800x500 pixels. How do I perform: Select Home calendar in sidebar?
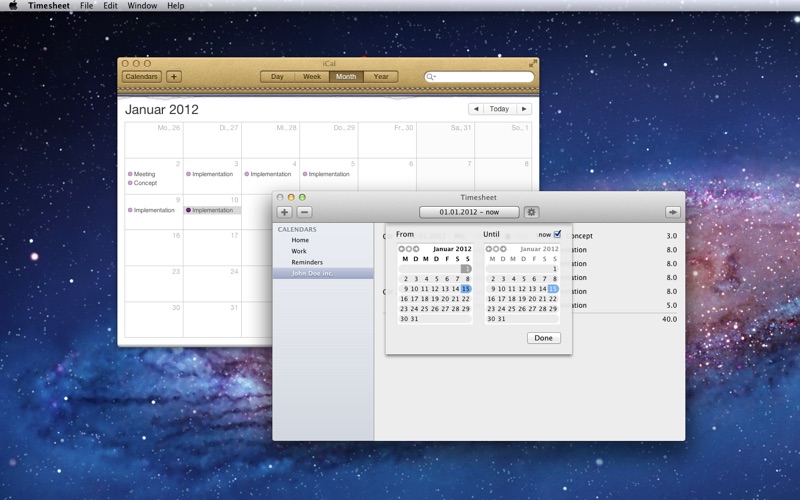[x=300, y=240]
